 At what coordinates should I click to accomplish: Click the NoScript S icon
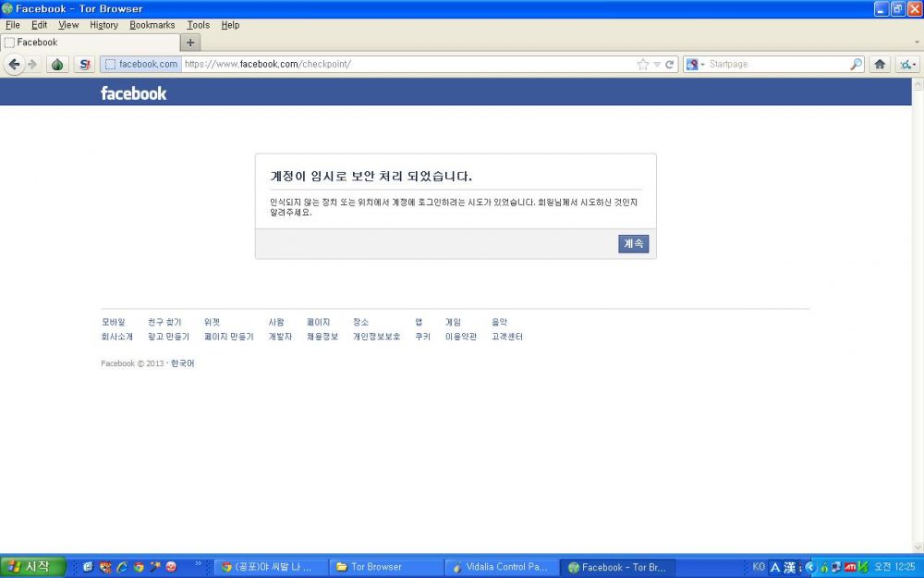coord(84,65)
